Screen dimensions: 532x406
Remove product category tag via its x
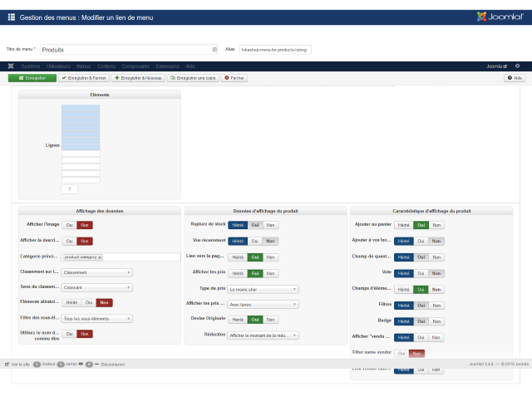tap(100, 257)
